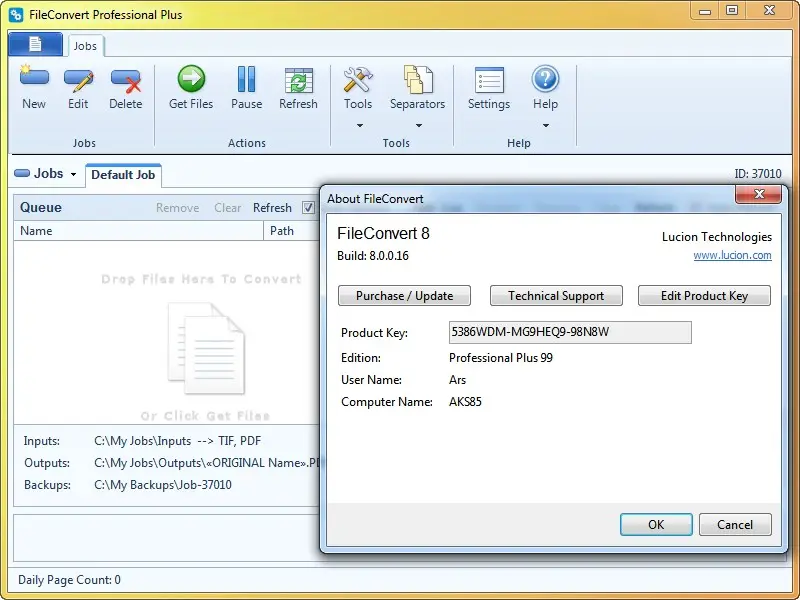Click the Technical Support button
The image size is (800, 600).
[556, 296]
